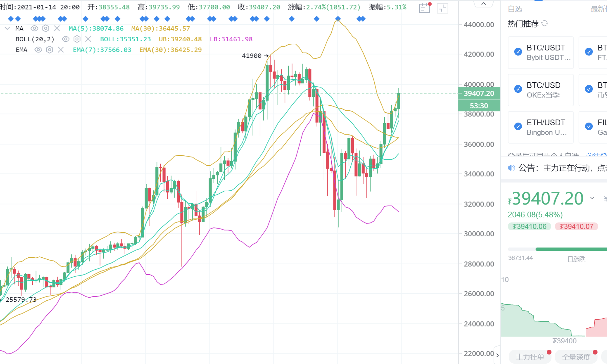Click the BOLL:35351.23 value

tap(125, 39)
